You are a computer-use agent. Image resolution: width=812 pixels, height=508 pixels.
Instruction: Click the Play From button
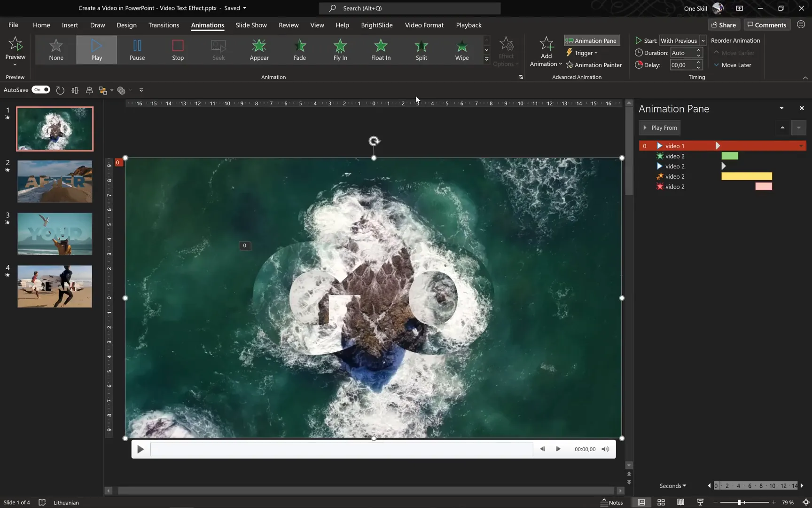660,127
